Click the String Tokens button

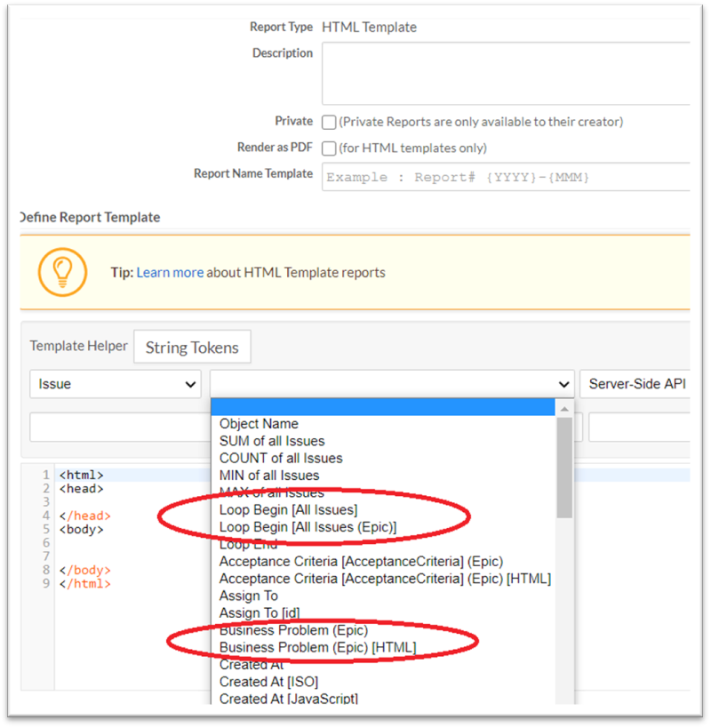pyautogui.click(x=192, y=348)
